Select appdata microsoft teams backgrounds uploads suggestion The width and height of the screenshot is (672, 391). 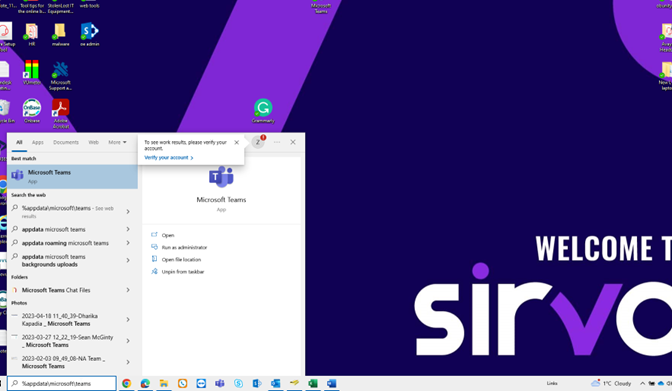coord(54,260)
